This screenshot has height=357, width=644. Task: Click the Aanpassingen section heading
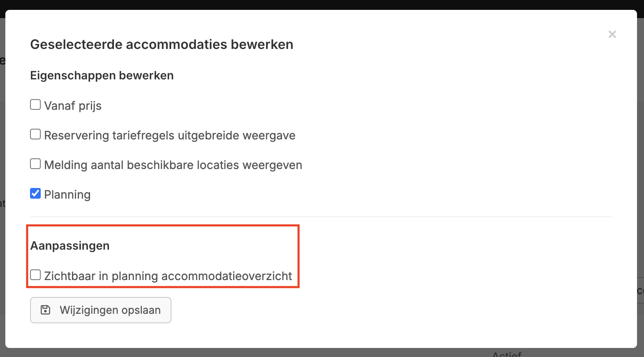[x=70, y=246]
